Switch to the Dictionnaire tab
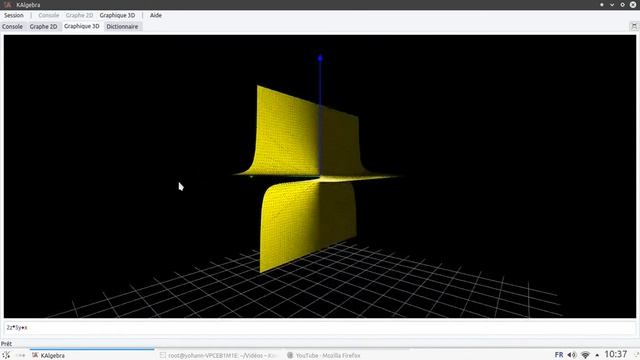 point(122,27)
